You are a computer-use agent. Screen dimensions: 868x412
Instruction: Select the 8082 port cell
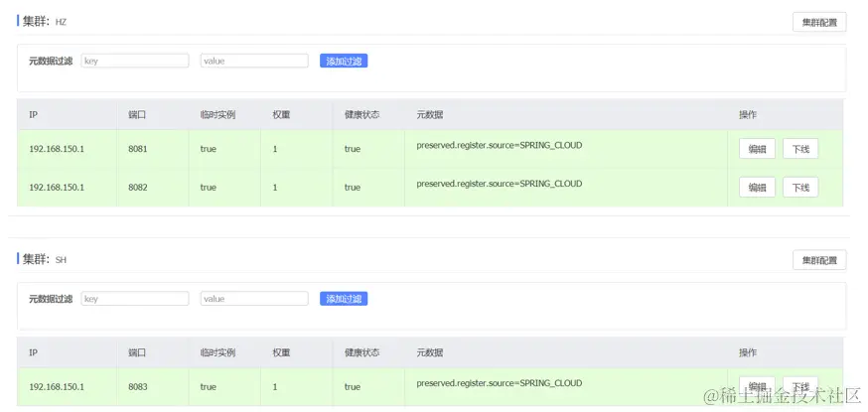point(138,187)
